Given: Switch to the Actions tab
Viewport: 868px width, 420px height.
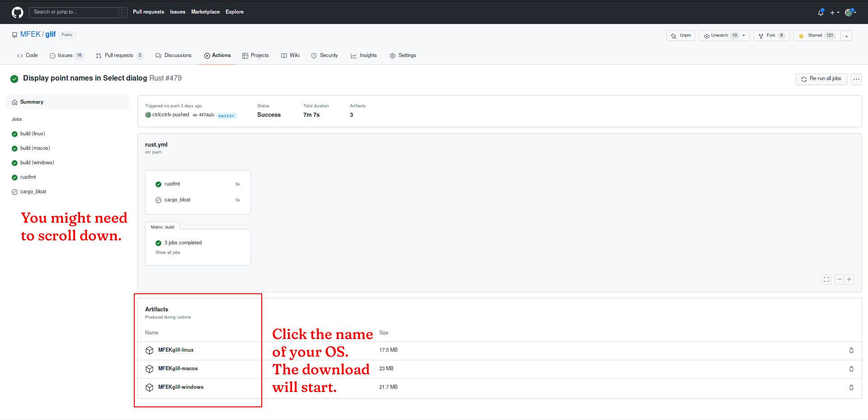Looking at the screenshot, I should pyautogui.click(x=217, y=55).
